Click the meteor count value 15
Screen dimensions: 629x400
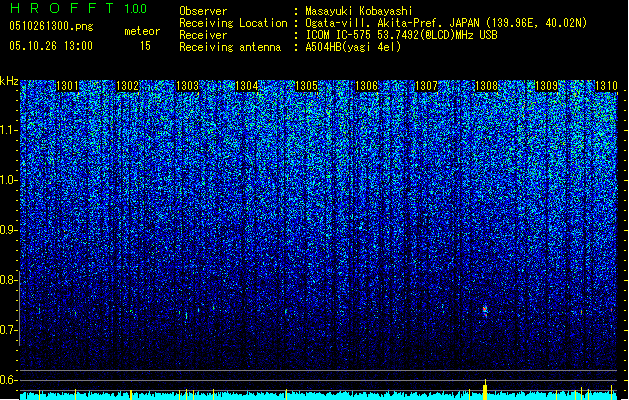pos(145,46)
